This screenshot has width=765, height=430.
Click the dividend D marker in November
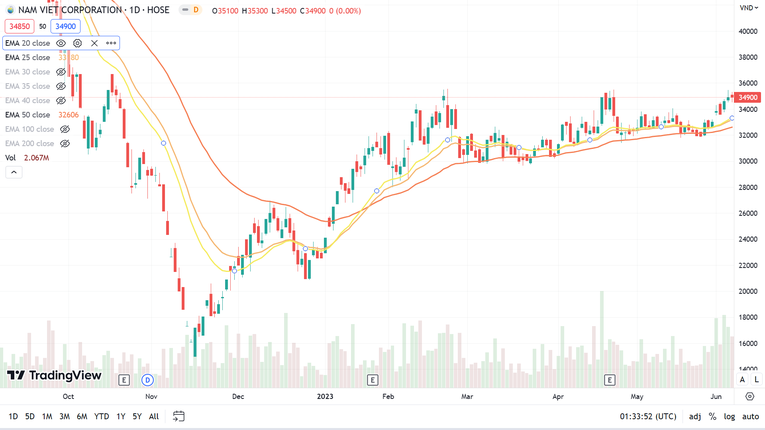coord(147,380)
